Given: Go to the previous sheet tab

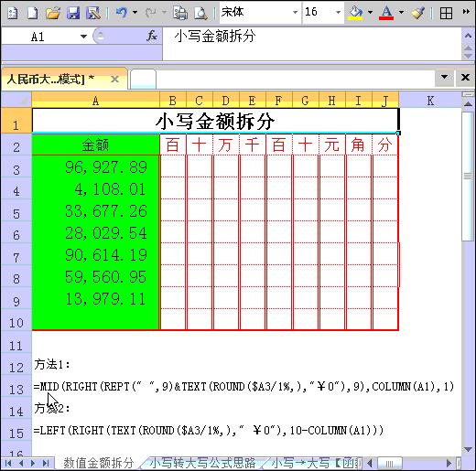Looking at the screenshot, I should tap(21, 464).
